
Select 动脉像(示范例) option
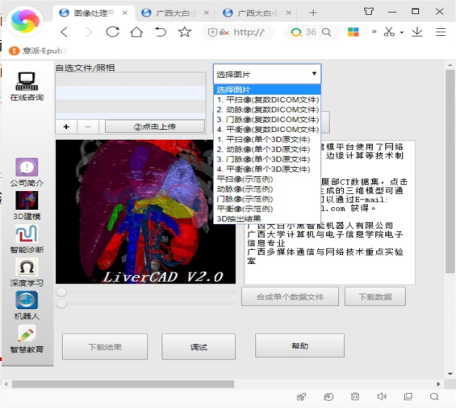coord(267,189)
